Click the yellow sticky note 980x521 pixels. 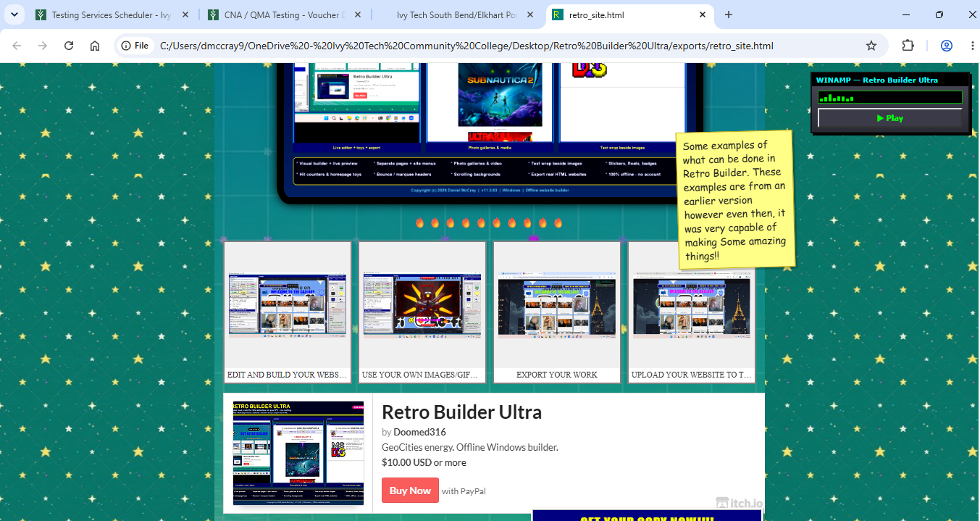735,199
